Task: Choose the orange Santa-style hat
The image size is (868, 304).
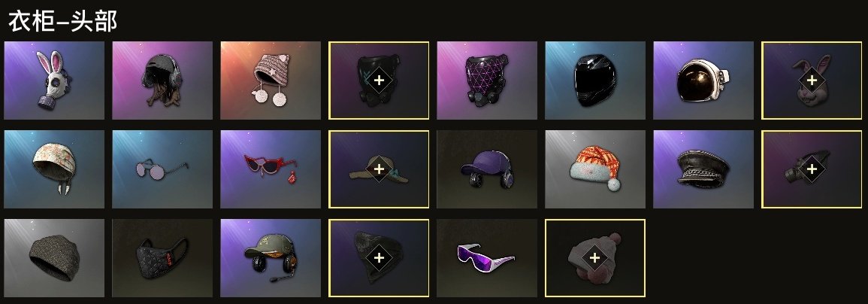Action: click(x=595, y=169)
